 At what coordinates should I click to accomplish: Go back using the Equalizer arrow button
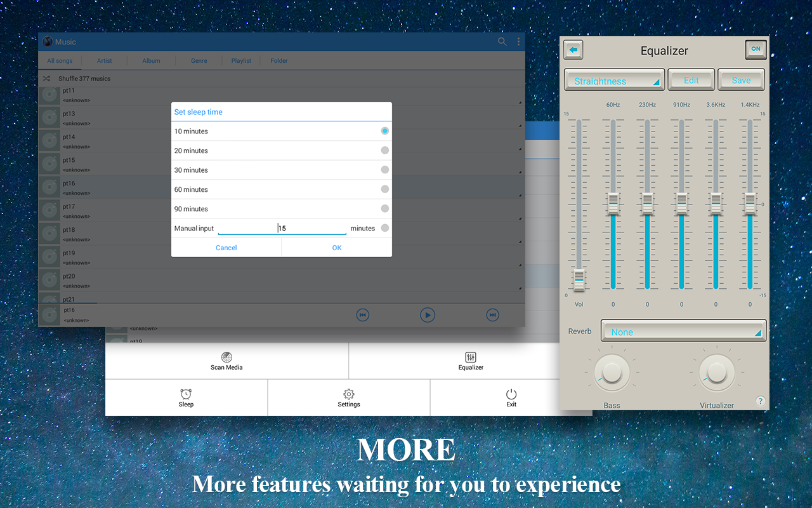[x=573, y=50]
